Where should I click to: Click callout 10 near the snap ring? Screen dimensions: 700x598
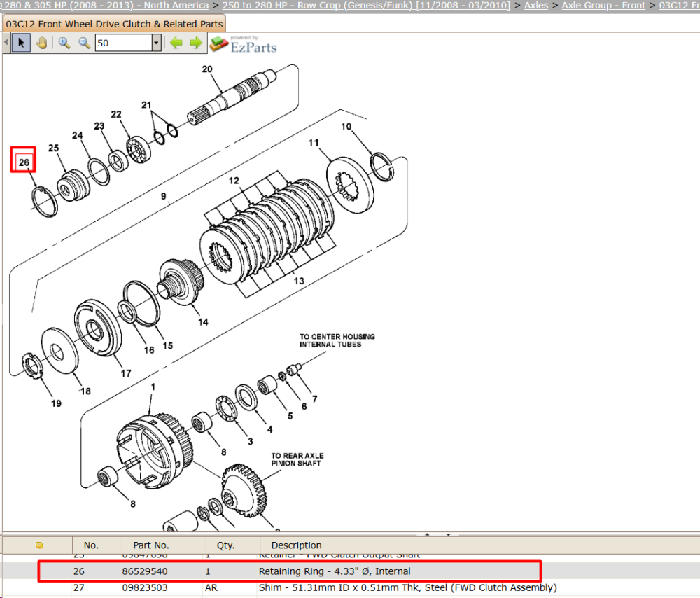[346, 127]
